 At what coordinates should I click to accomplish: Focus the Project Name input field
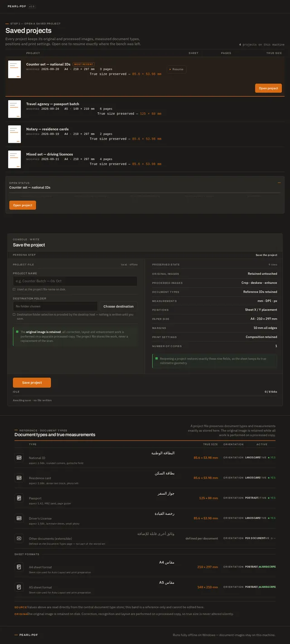click(x=75, y=281)
